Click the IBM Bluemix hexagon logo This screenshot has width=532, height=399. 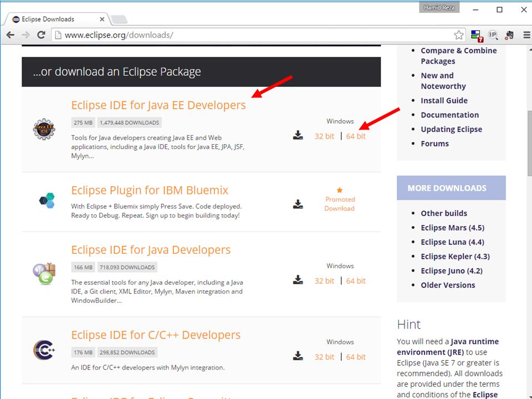[x=47, y=201]
